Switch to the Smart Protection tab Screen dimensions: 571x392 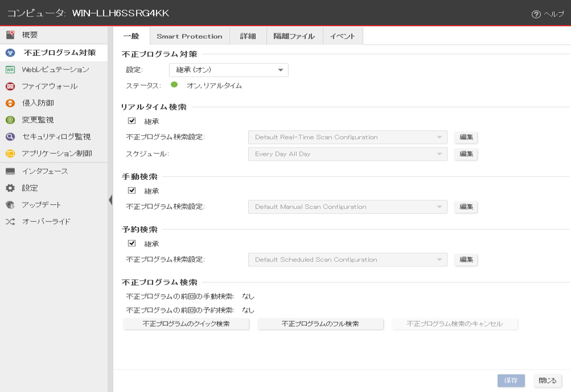point(189,36)
